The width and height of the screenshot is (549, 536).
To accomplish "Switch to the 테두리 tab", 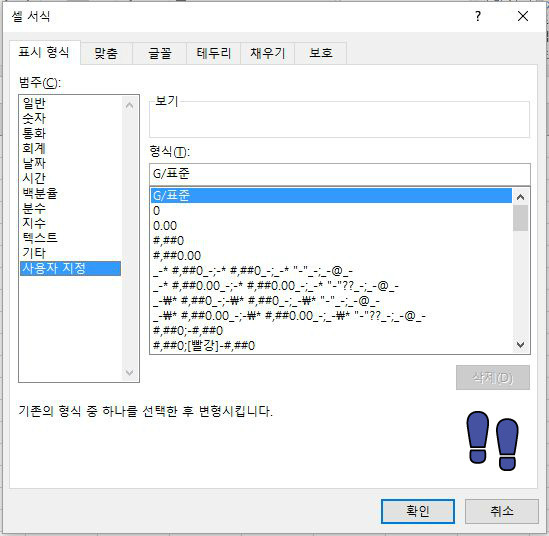I will pos(214,53).
